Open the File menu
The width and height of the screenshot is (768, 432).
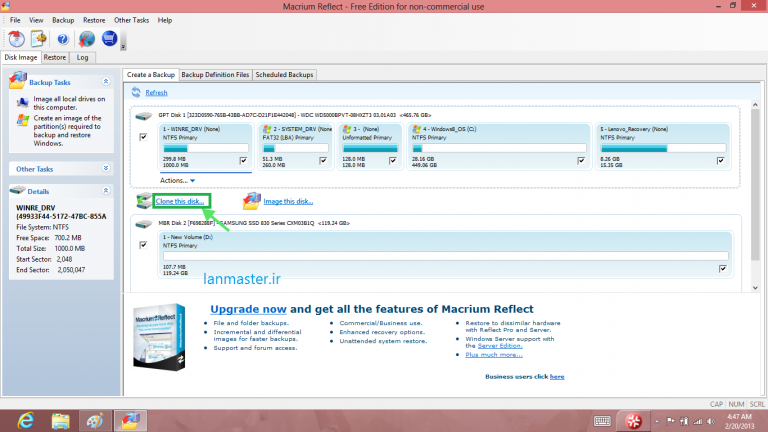coord(15,20)
